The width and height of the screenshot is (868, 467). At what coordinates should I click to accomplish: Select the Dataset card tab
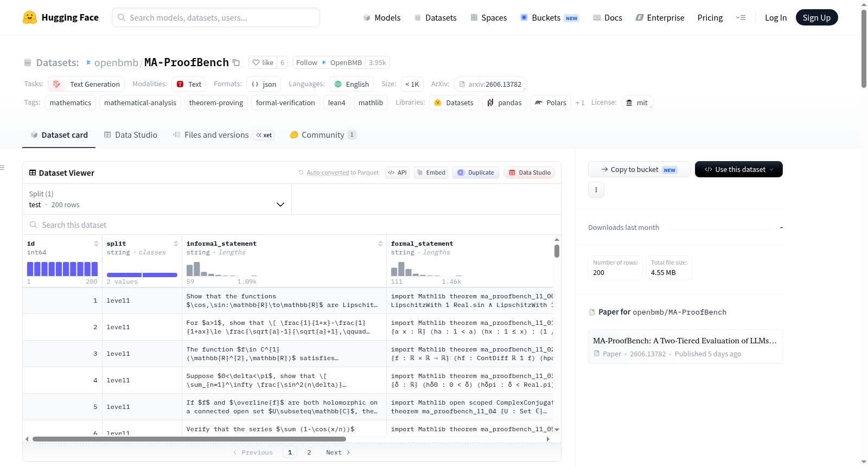[59, 135]
